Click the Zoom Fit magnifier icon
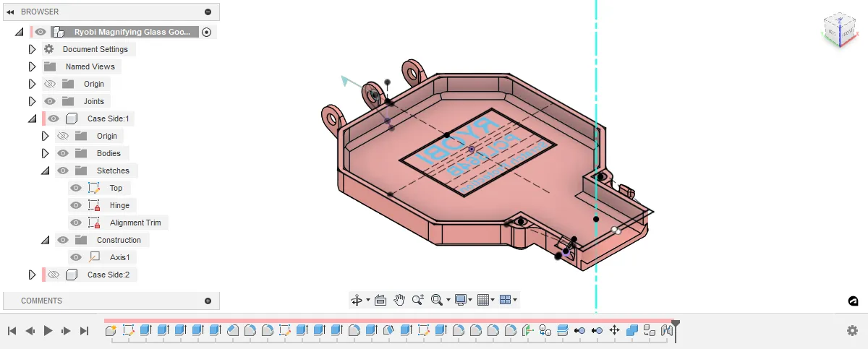 coord(418,300)
